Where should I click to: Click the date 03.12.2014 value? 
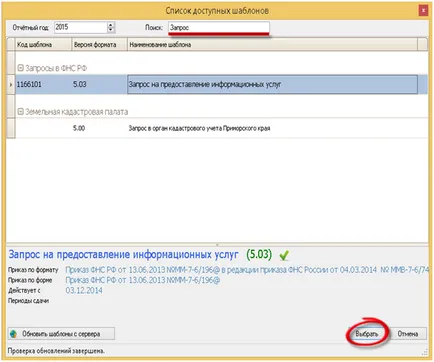[x=84, y=290]
